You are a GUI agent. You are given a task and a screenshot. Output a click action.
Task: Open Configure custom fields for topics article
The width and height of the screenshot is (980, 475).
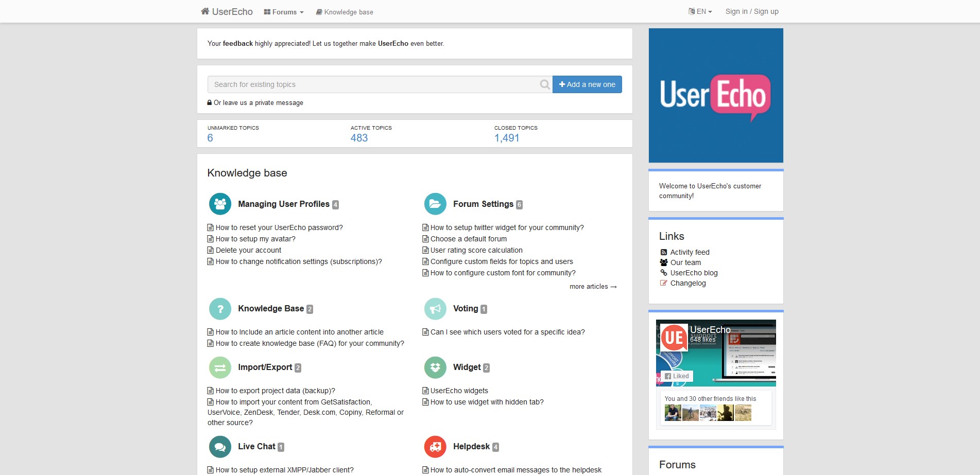[502, 261]
